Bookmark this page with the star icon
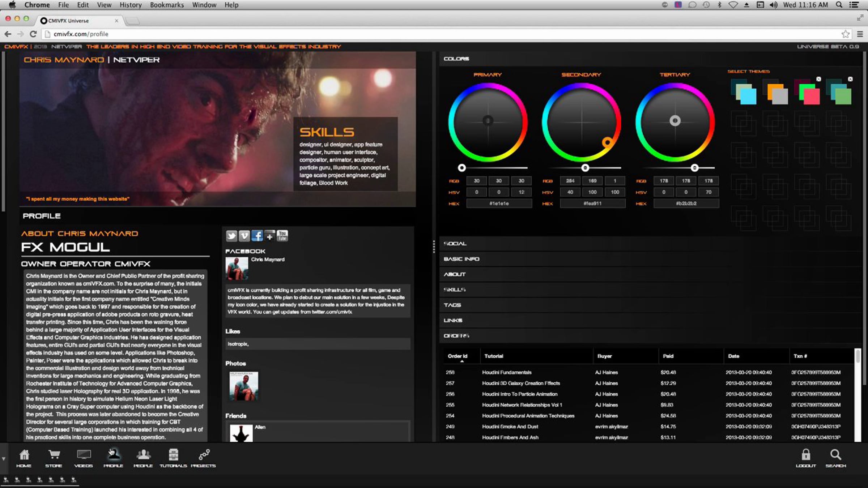The image size is (868, 488). pos(845,34)
